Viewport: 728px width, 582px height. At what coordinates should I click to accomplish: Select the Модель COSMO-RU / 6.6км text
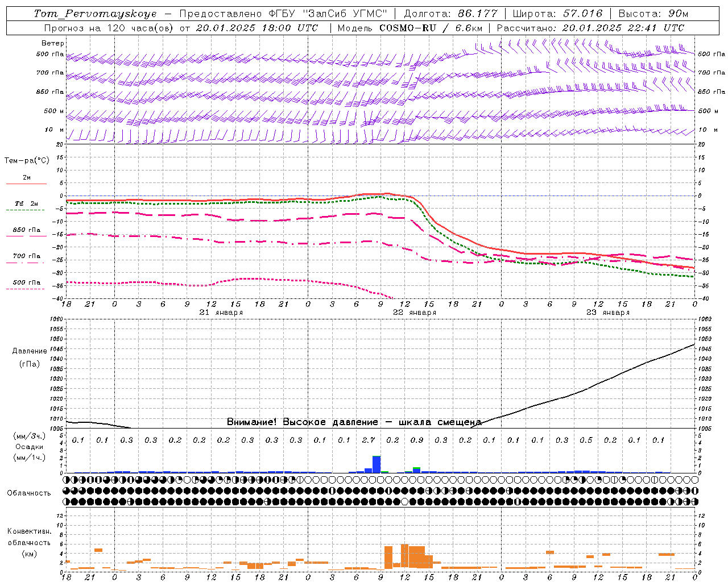[x=410, y=28]
